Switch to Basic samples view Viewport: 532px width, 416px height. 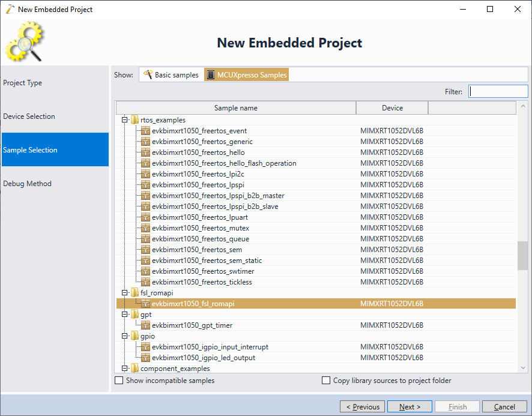tap(171, 74)
